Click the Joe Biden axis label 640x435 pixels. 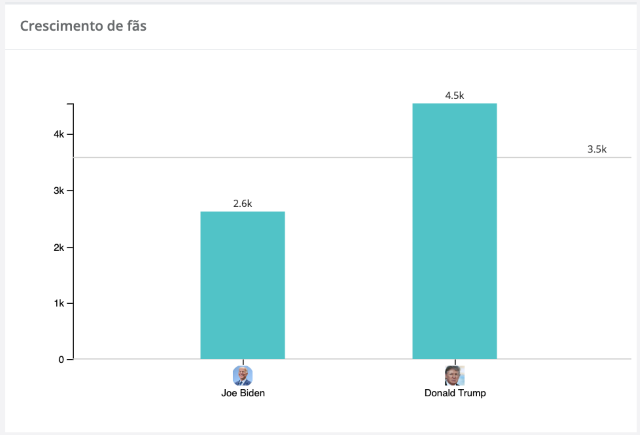[243, 393]
